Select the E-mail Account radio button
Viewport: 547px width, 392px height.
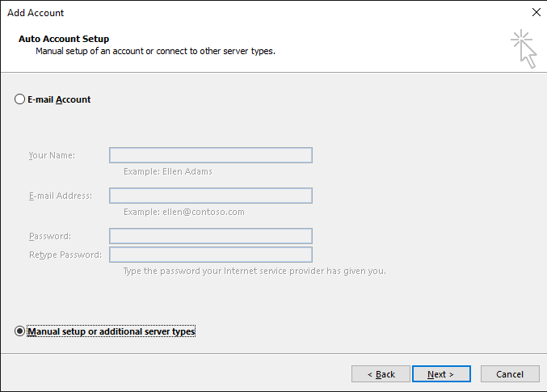(x=19, y=99)
